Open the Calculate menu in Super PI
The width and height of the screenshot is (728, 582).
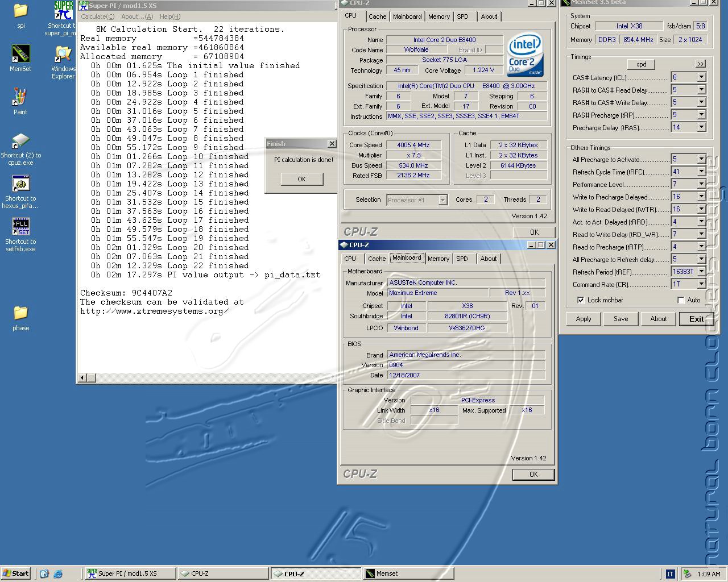(x=97, y=16)
